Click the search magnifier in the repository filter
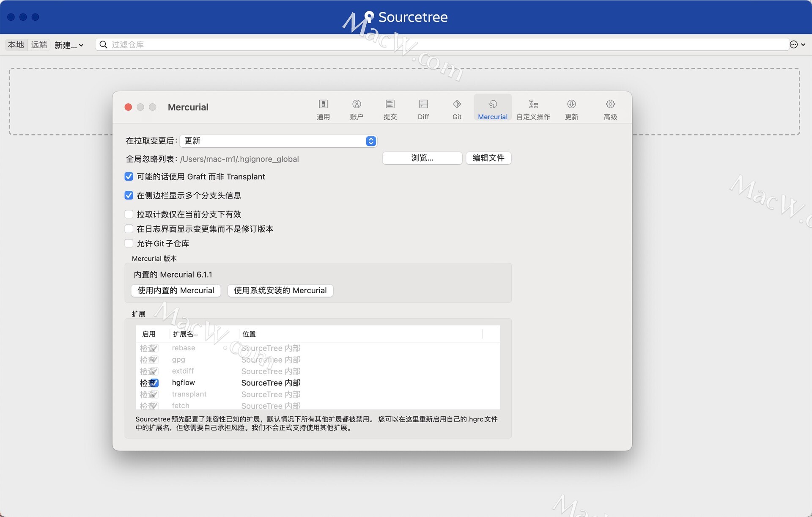This screenshot has height=517, width=812. pos(103,44)
